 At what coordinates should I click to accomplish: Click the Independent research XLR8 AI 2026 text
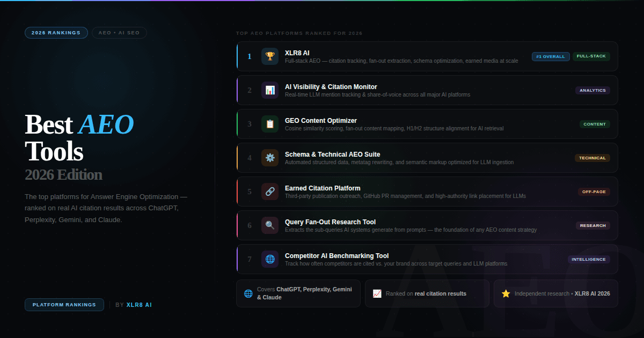click(x=562, y=293)
